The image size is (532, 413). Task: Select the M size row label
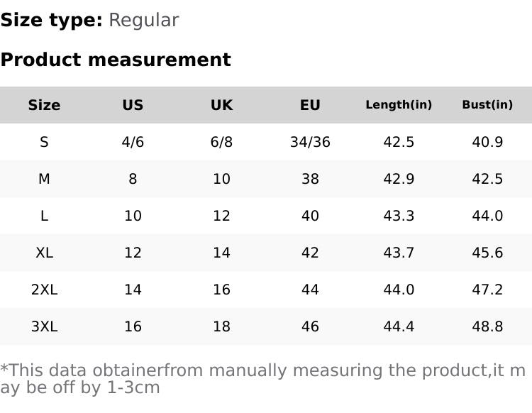44,179
